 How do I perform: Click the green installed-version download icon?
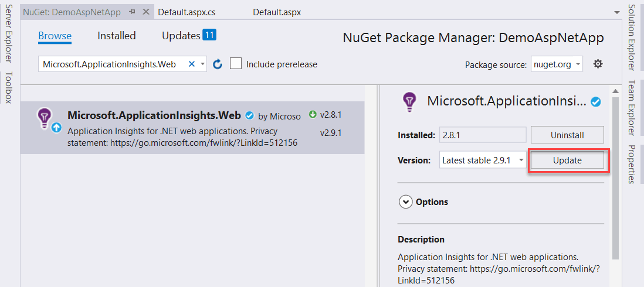[313, 115]
